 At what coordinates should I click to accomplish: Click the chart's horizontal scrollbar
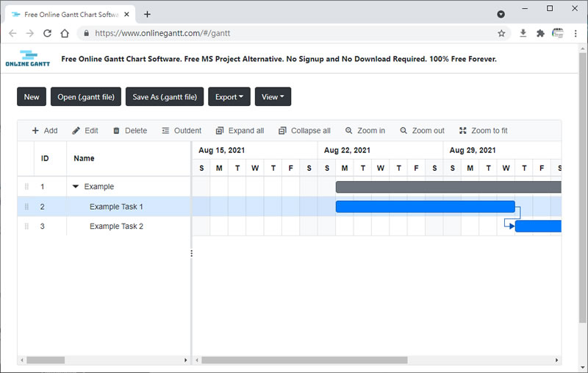point(304,360)
